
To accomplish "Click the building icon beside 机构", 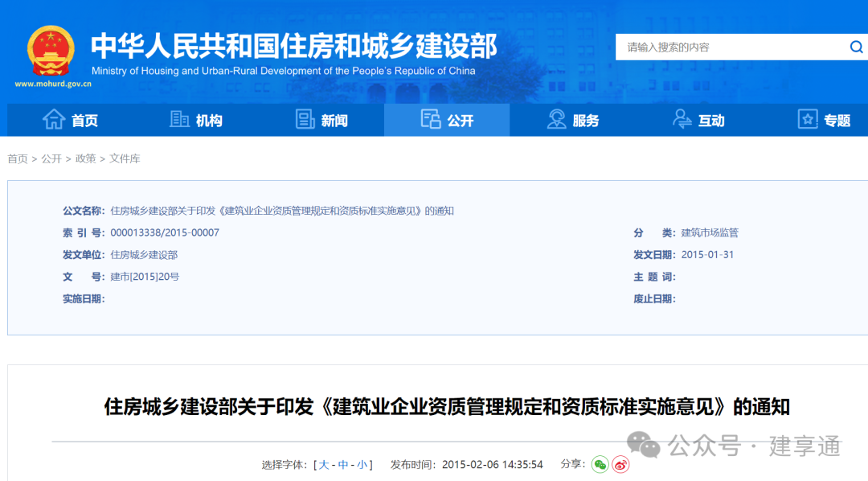I will click(x=179, y=119).
